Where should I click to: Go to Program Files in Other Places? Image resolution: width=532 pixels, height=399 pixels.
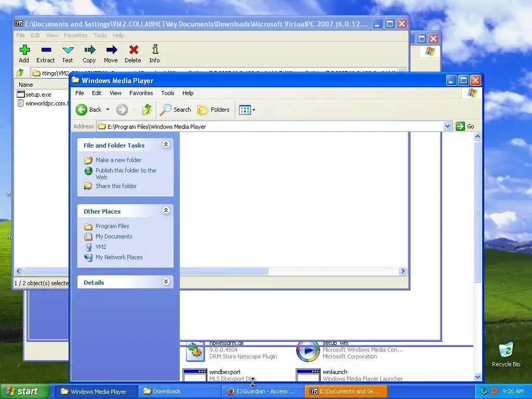[112, 226]
